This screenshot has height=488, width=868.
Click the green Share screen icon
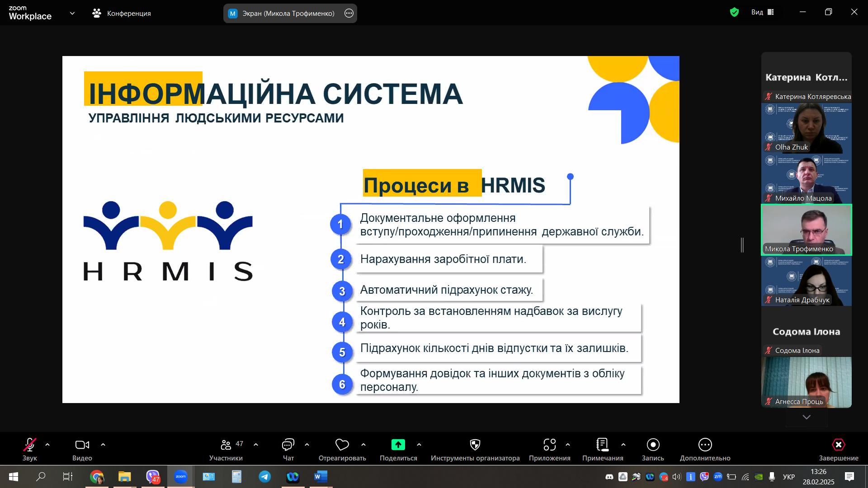(398, 445)
